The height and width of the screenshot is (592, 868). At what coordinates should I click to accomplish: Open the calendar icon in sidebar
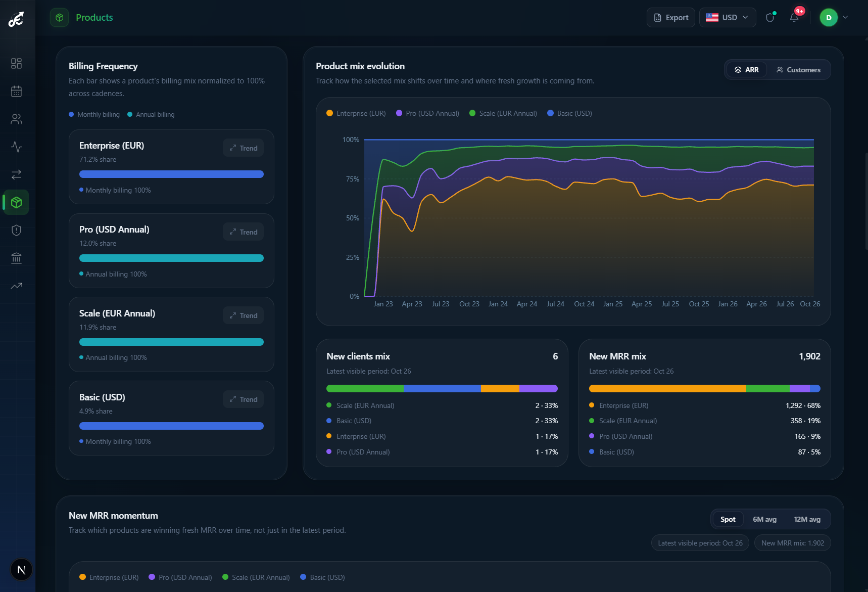tap(16, 91)
